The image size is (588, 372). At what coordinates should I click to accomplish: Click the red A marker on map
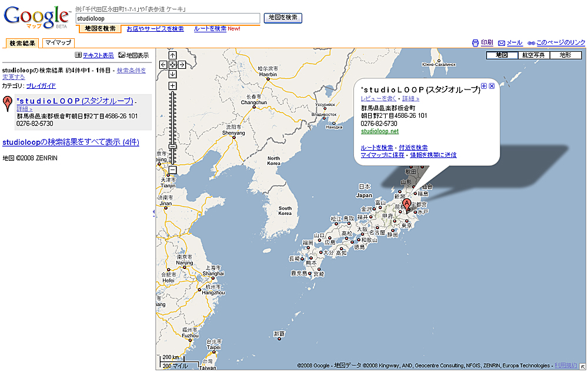[406, 205]
